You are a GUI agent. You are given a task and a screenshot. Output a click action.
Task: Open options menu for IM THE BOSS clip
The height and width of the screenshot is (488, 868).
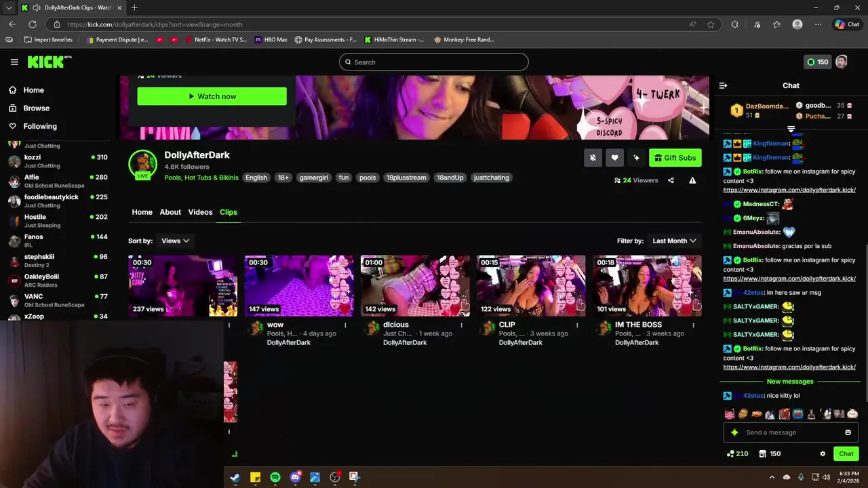(x=693, y=325)
